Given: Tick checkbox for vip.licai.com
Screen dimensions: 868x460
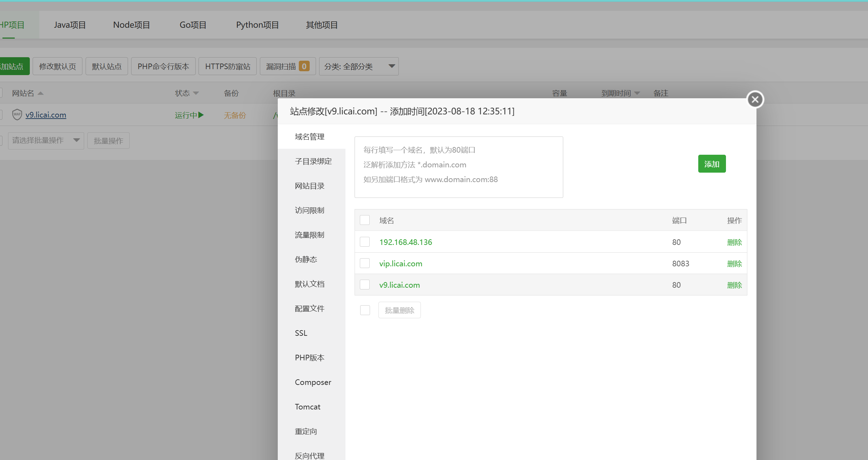Looking at the screenshot, I should coord(365,263).
